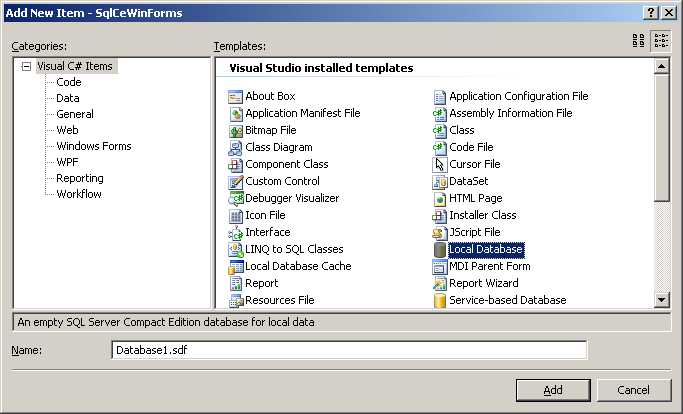Image resolution: width=683 pixels, height=414 pixels.
Task: Choose the Windows Forms category
Action: (x=94, y=146)
